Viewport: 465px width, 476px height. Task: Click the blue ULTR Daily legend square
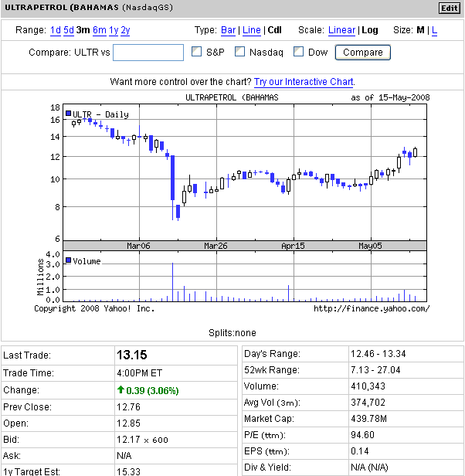(68, 114)
